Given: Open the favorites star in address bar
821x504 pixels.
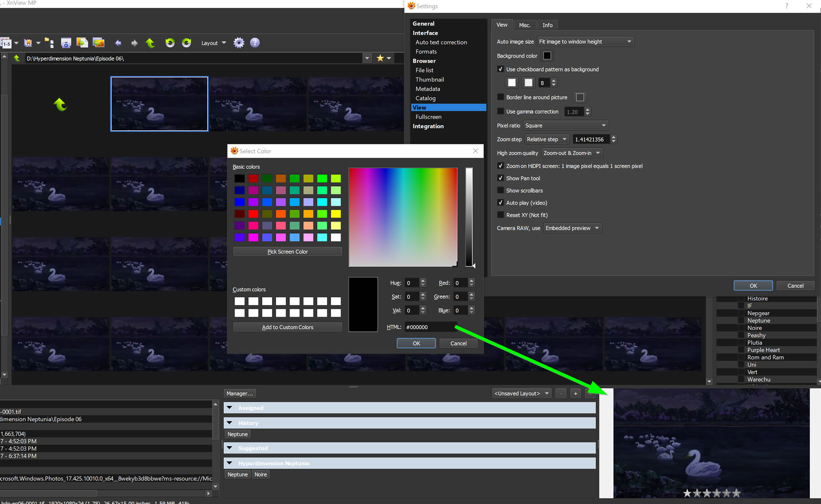Looking at the screenshot, I should [380, 58].
